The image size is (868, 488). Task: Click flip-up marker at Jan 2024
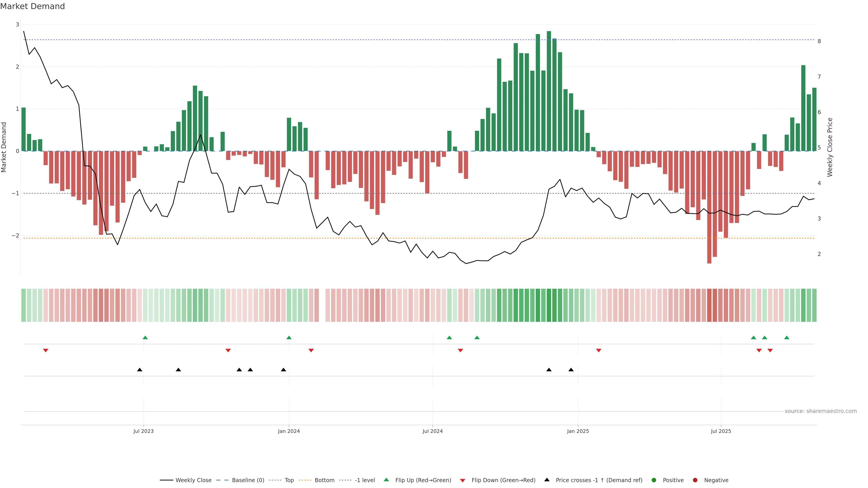point(289,338)
